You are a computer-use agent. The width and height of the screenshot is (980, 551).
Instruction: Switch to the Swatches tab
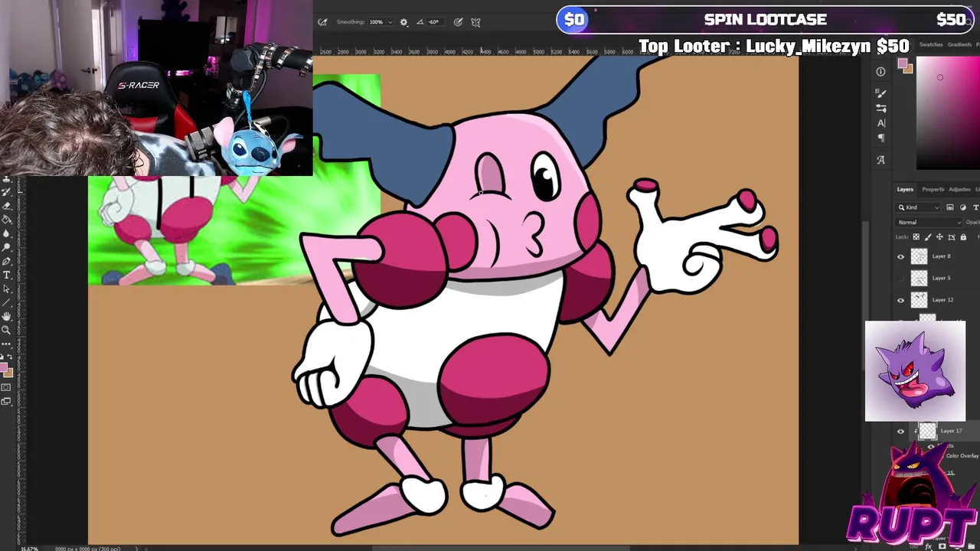[931, 44]
